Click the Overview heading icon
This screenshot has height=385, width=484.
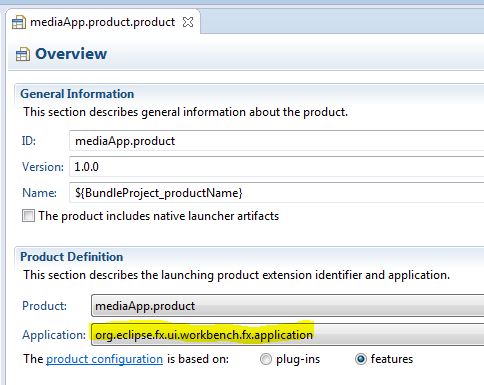23,54
